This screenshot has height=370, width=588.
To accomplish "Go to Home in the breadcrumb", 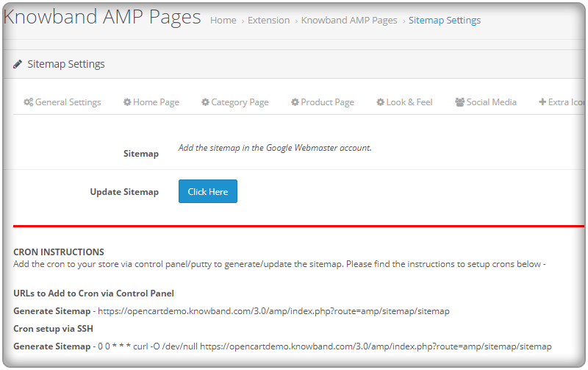I will point(223,21).
